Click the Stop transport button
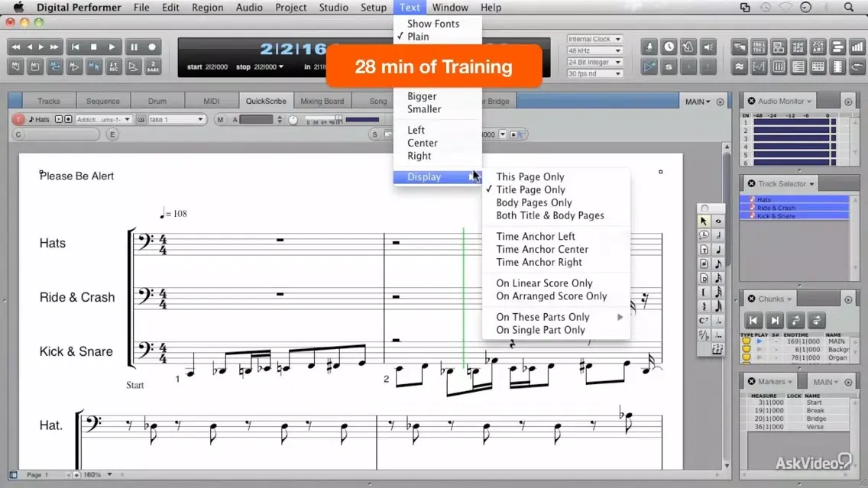 coord(93,47)
